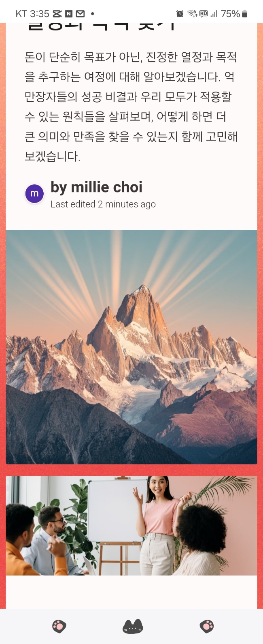Image resolution: width=263 pixels, height=644 pixels.
Task: Open the mountain sunrise image
Action: [x=131, y=347]
